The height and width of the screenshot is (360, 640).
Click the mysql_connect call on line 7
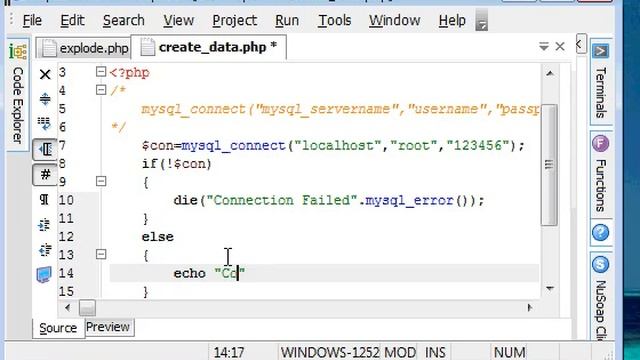(233, 146)
